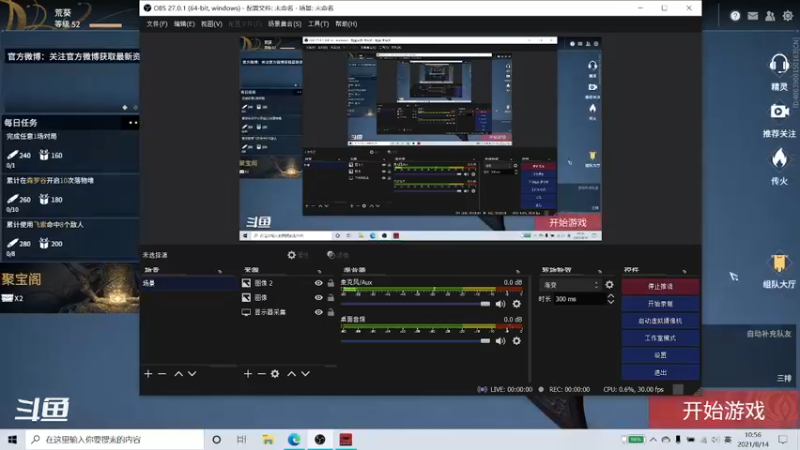Open the 每日任务 more options dots
The height and width of the screenshot is (450, 800).
(133, 122)
